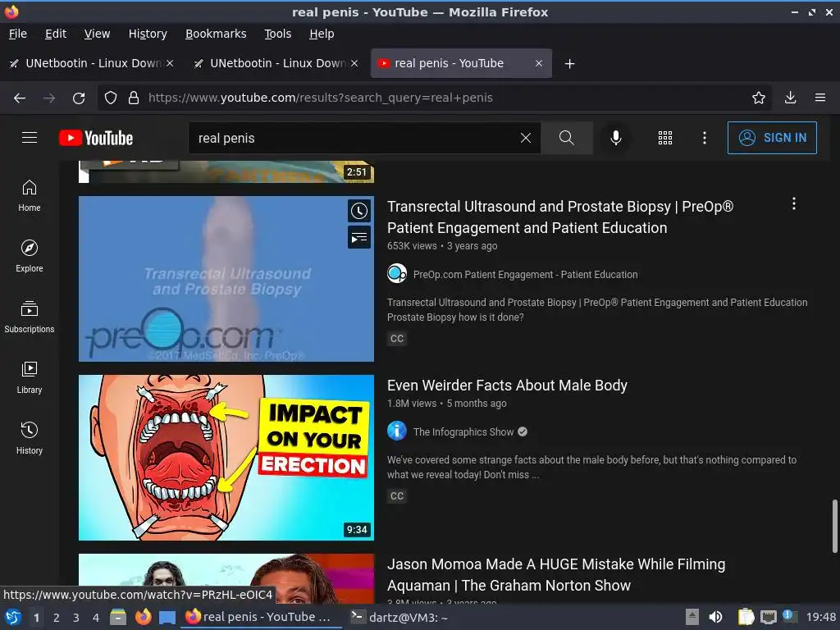The image size is (840, 630).
Task: Switch to workspace 3 in taskbar
Action: point(76,618)
